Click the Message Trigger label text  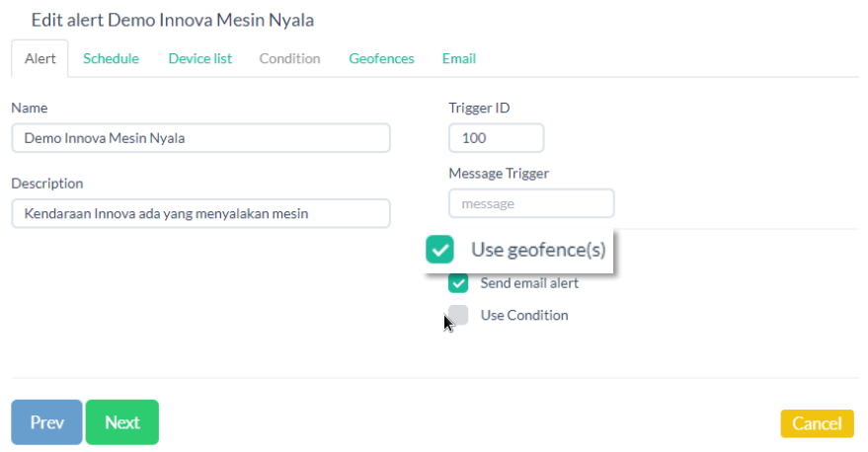(x=499, y=173)
